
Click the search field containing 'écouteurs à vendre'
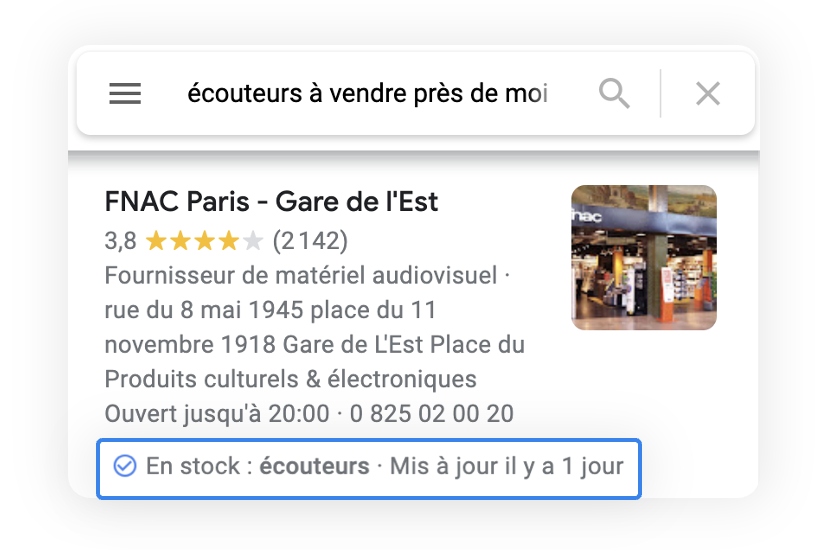point(367,94)
